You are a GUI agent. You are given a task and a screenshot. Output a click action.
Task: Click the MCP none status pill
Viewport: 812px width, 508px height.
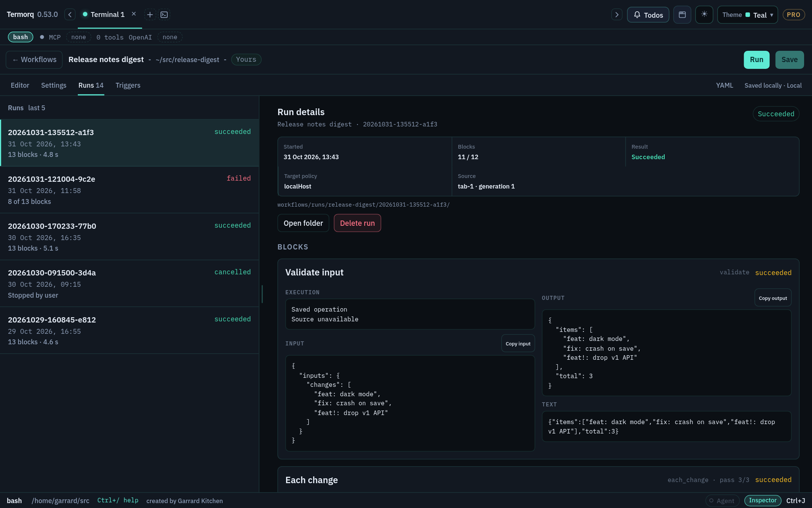[79, 37]
